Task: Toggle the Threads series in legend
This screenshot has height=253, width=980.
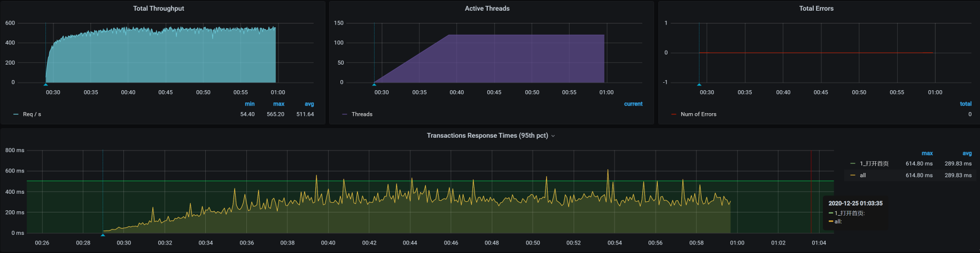Action: point(362,114)
